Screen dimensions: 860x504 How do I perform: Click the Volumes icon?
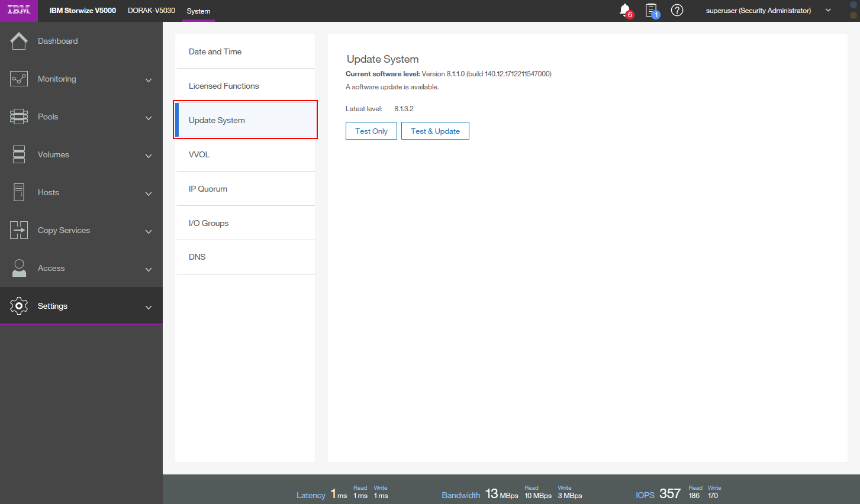[x=19, y=154]
